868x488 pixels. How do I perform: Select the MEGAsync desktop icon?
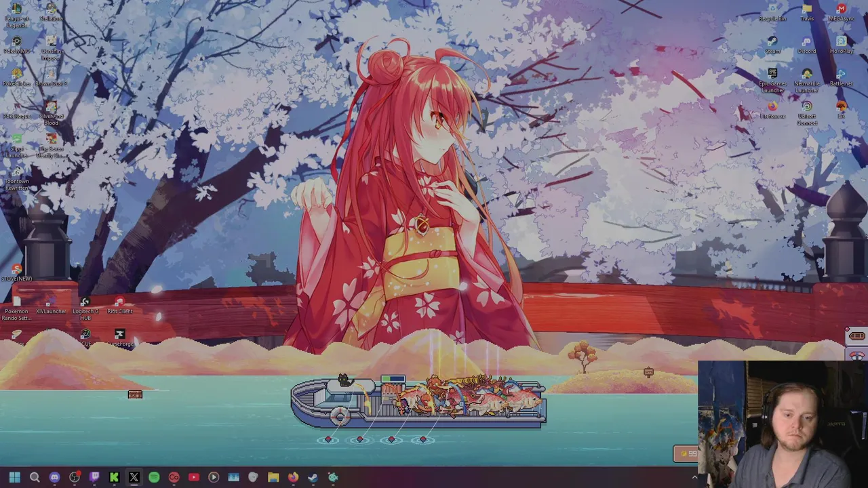coord(842,12)
